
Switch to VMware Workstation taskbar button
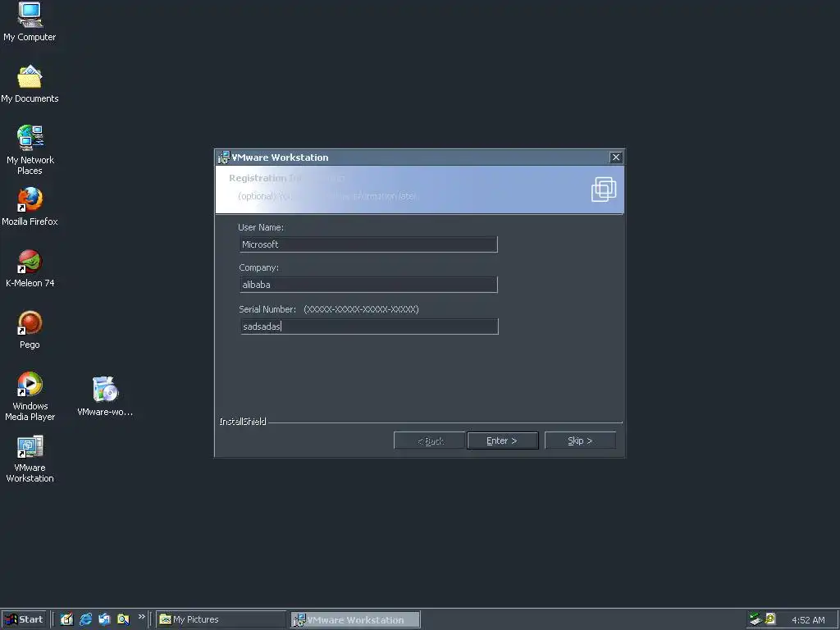pos(356,619)
